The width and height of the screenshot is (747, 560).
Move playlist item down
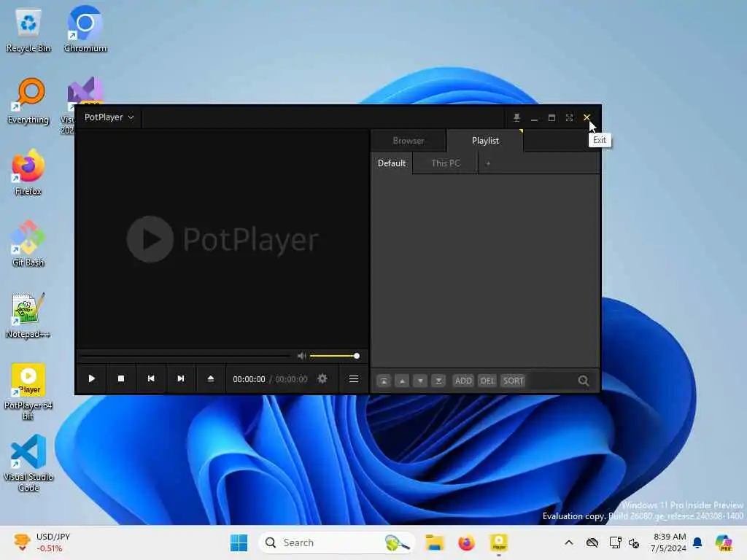coord(420,381)
